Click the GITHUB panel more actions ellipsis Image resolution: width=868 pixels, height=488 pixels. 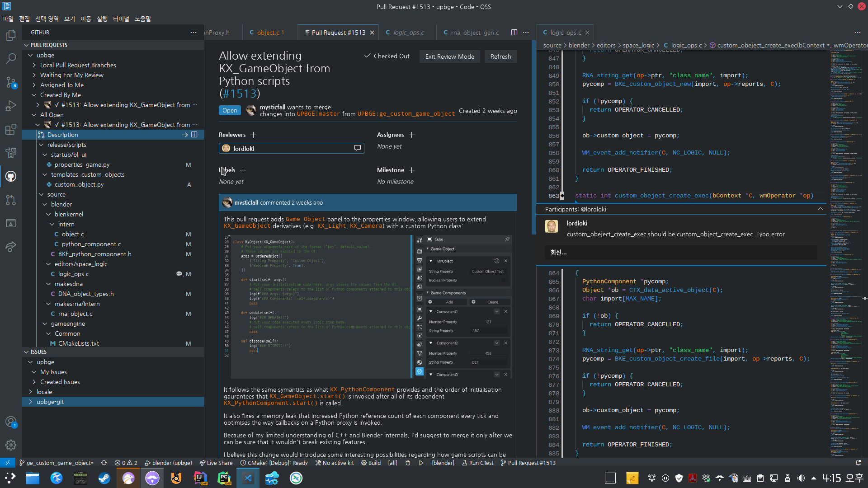193,33
